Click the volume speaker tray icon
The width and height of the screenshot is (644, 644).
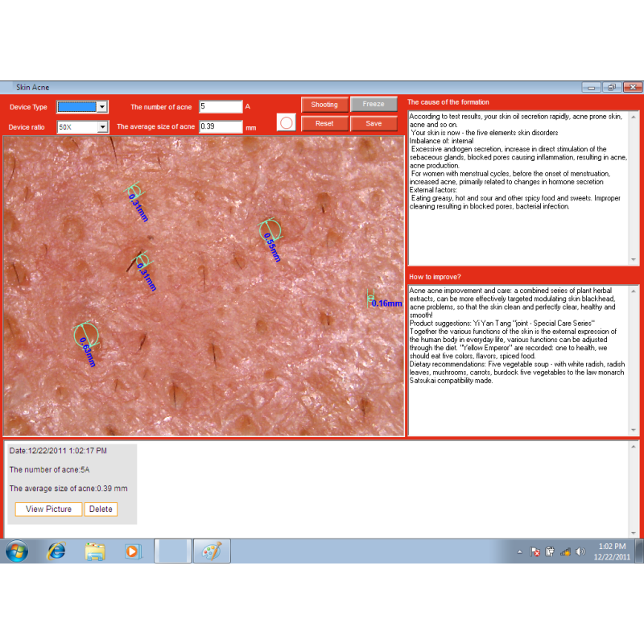[580, 552]
